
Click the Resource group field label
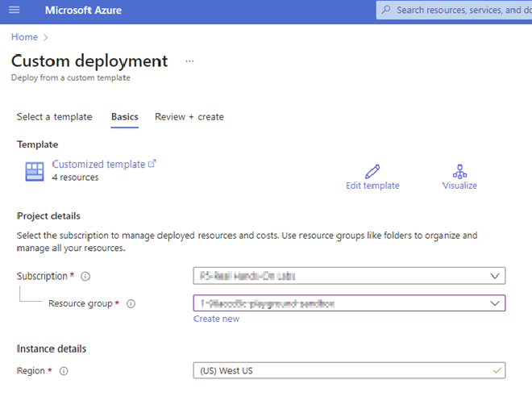click(80, 303)
